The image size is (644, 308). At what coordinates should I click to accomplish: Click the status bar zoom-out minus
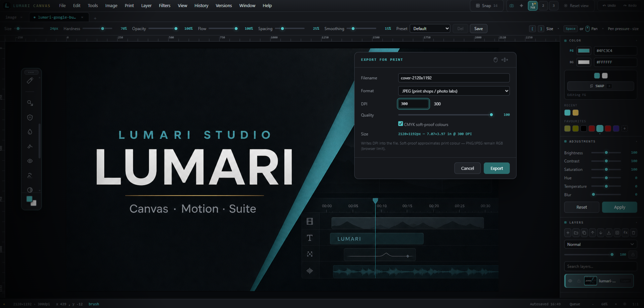(593, 304)
